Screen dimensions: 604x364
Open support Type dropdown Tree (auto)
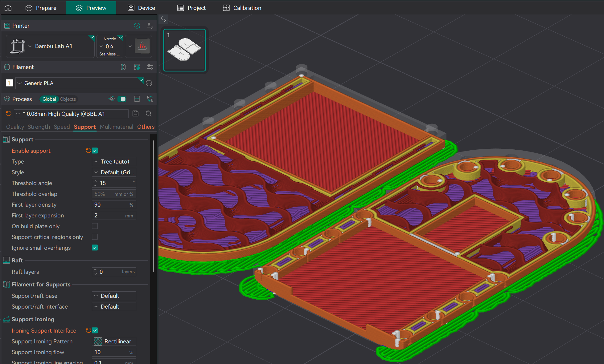(114, 161)
